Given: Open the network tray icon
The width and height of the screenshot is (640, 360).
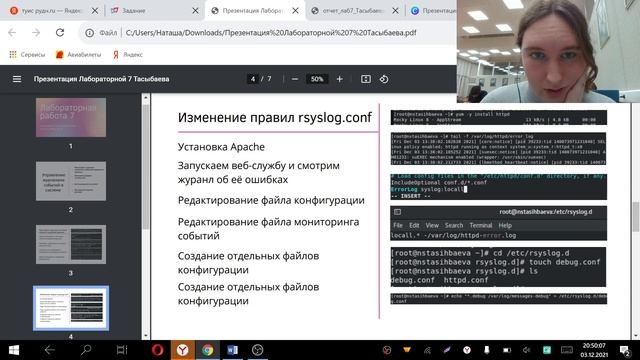Looking at the screenshot, I should (x=427, y=350).
